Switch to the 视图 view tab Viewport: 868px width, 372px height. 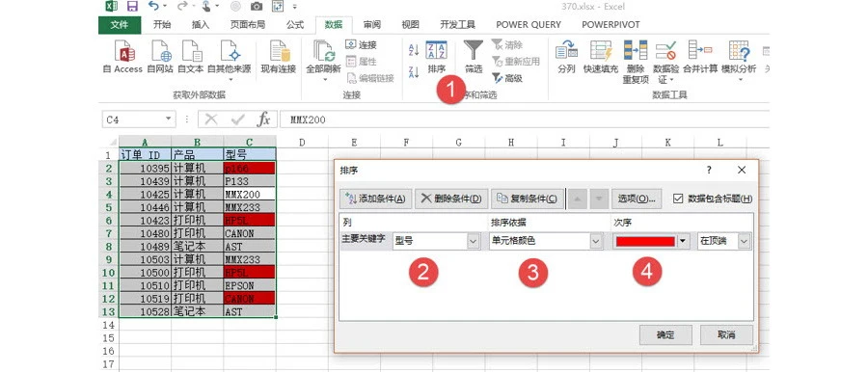click(x=410, y=25)
